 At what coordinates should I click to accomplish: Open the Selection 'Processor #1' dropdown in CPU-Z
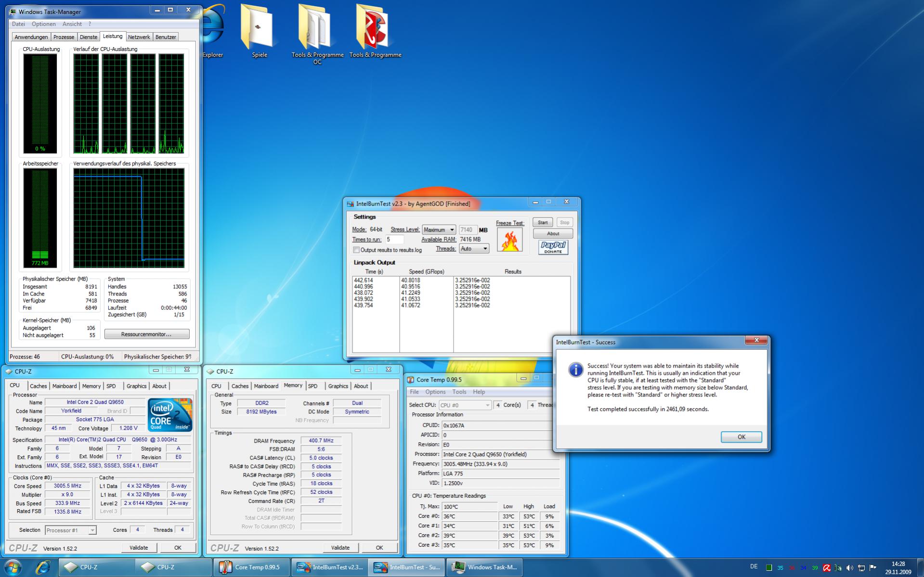[70, 530]
